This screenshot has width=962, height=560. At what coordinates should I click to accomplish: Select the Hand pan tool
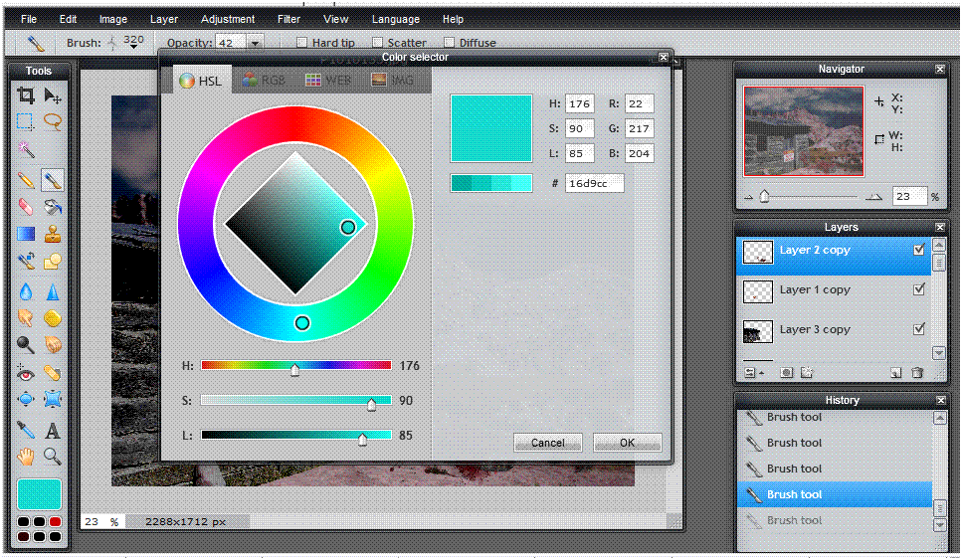26,457
